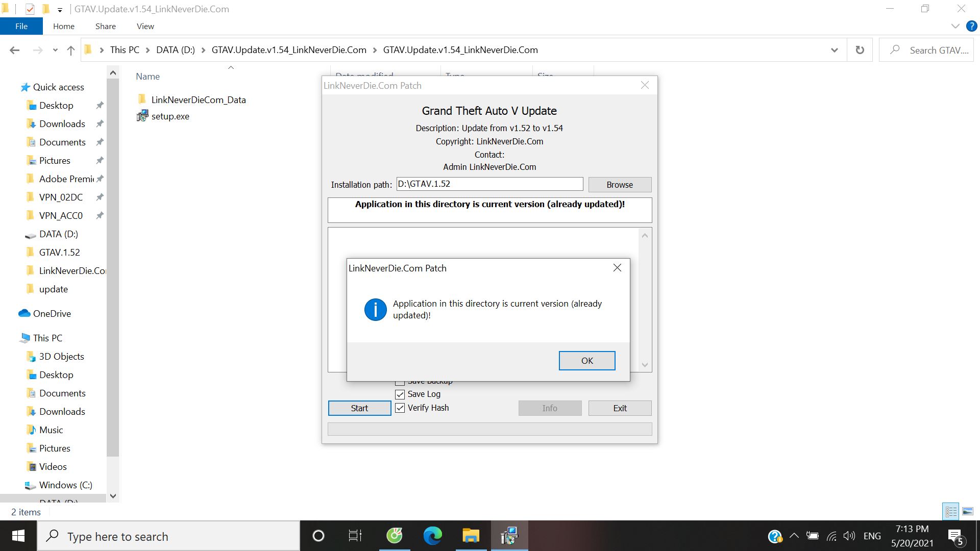
Task: Open File Explorer taskbar icon
Action: pyautogui.click(x=471, y=536)
